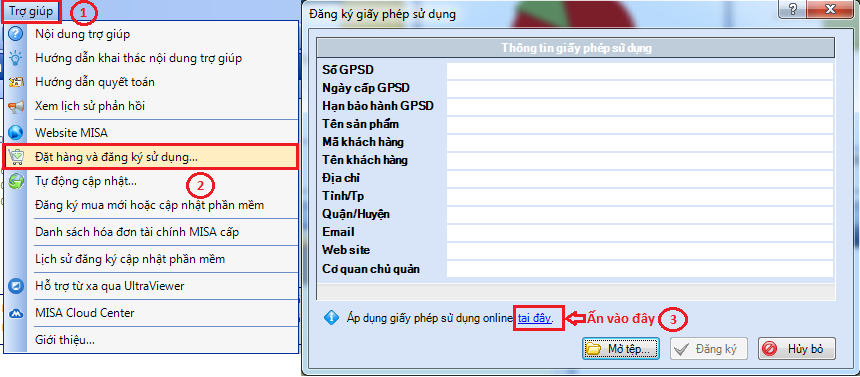Click the MISA Cloud Center logo icon
The height and width of the screenshot is (377, 860).
(x=16, y=313)
